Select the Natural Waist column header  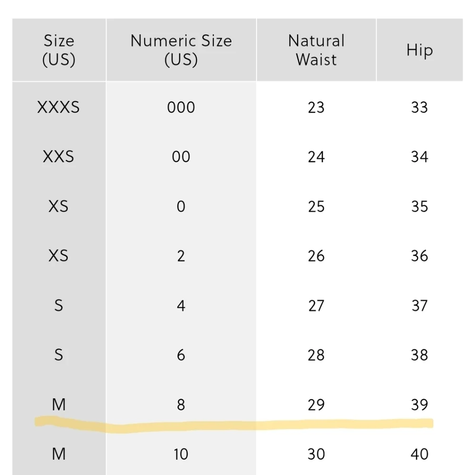click(x=316, y=50)
